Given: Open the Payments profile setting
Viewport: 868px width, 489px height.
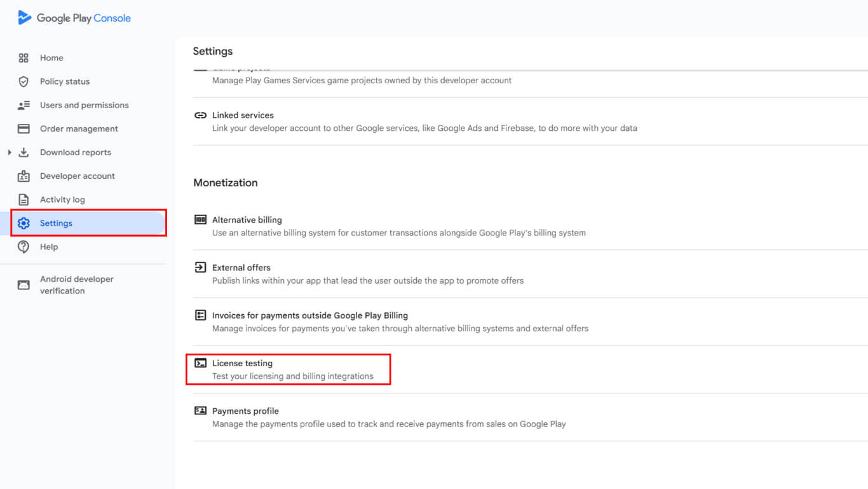Looking at the screenshot, I should pos(245,411).
